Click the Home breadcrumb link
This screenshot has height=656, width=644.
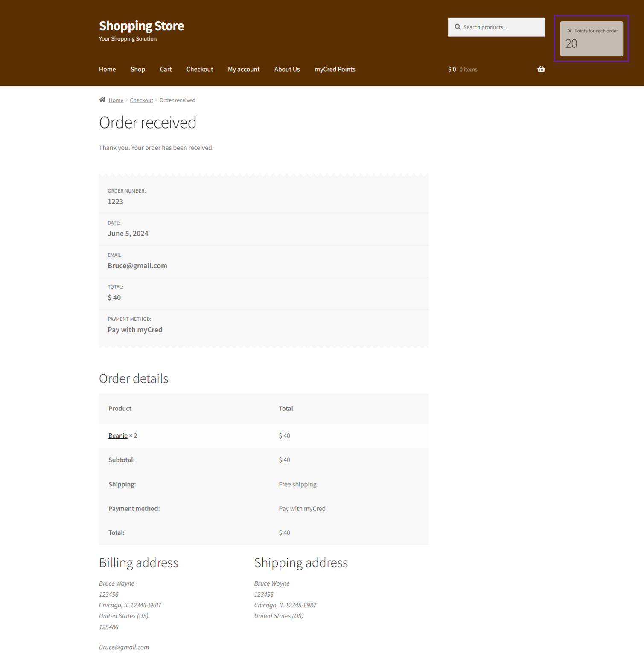(116, 100)
